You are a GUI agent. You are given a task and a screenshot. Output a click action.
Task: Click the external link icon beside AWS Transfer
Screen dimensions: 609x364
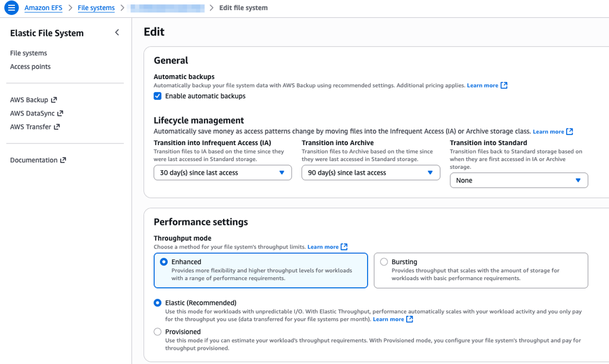tap(56, 127)
